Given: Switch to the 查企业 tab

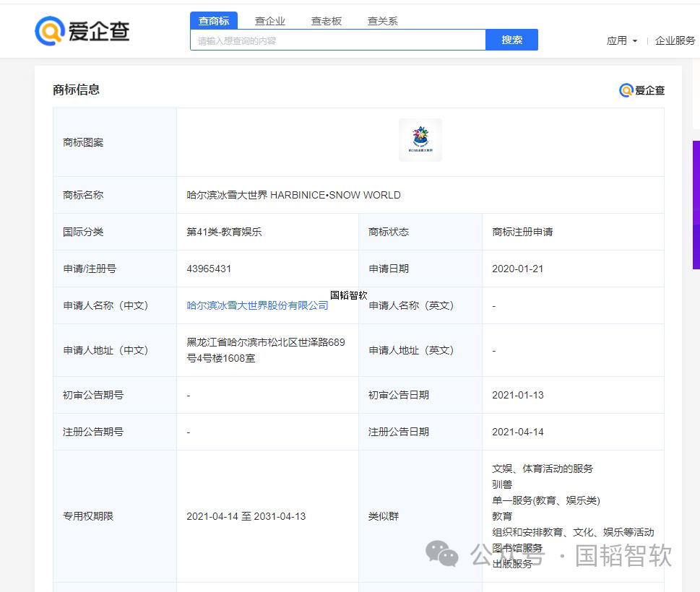Looking at the screenshot, I should pyautogui.click(x=270, y=21).
